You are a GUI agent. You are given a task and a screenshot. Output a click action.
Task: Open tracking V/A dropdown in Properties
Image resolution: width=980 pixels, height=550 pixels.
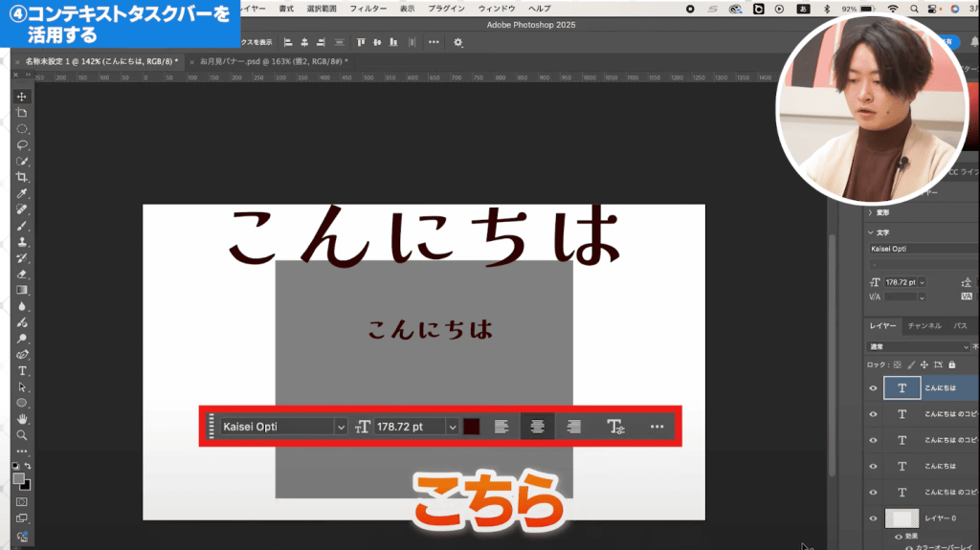click(922, 297)
